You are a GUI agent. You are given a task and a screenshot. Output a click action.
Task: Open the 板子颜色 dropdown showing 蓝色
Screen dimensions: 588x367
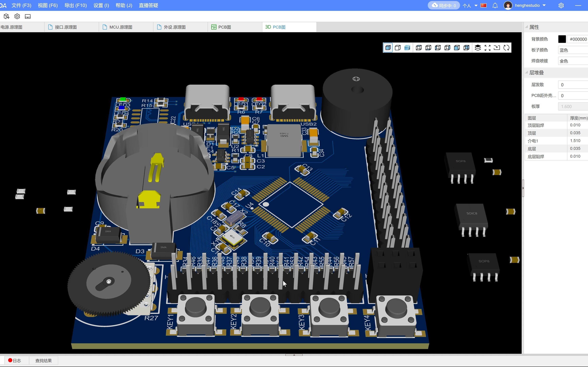tap(573, 50)
